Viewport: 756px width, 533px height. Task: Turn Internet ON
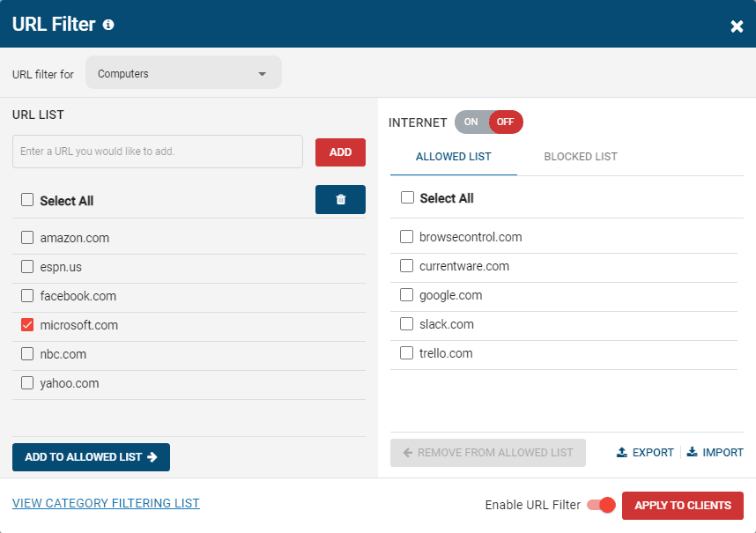pyautogui.click(x=471, y=122)
